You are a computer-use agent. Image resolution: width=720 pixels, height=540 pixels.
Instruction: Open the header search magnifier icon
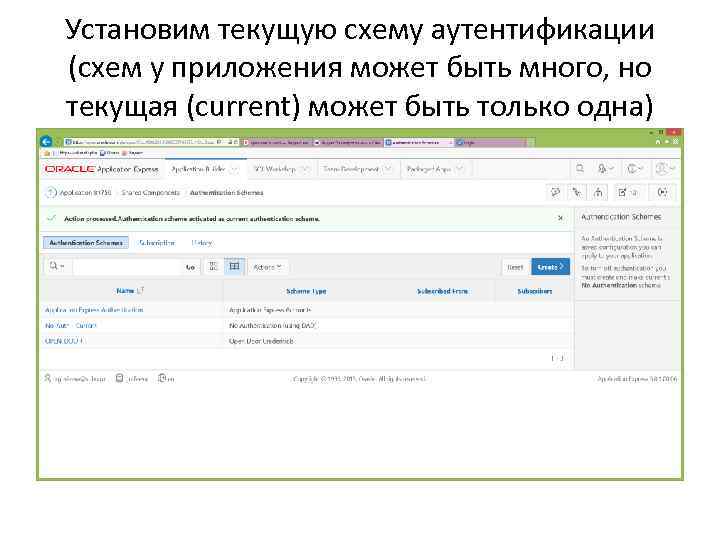click(x=580, y=169)
